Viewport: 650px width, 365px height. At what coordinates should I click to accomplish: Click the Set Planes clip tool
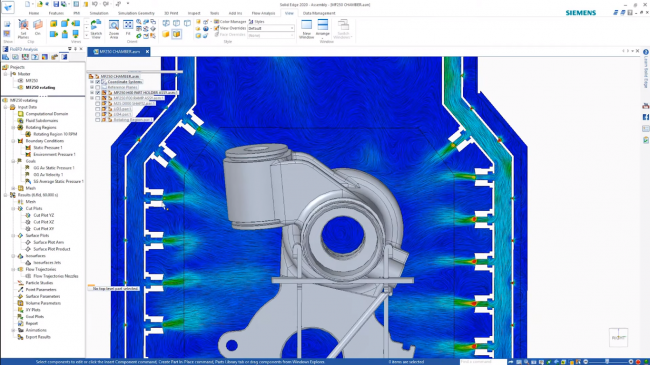[x=23, y=29]
